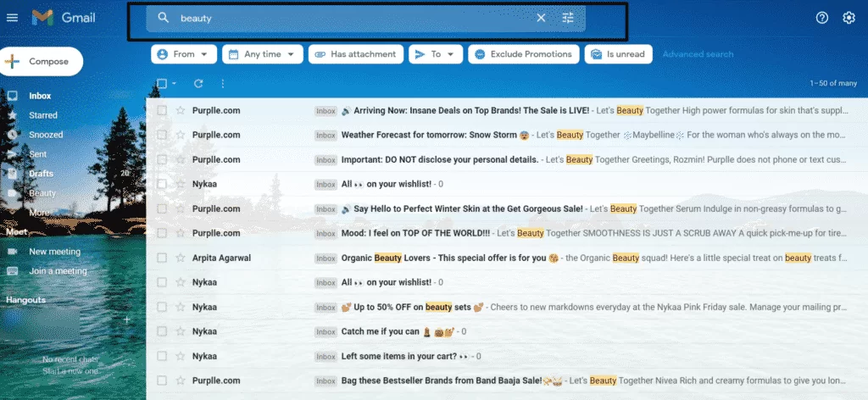The width and height of the screenshot is (868, 400).
Task: Apply the Is unread filter chip
Action: [618, 54]
